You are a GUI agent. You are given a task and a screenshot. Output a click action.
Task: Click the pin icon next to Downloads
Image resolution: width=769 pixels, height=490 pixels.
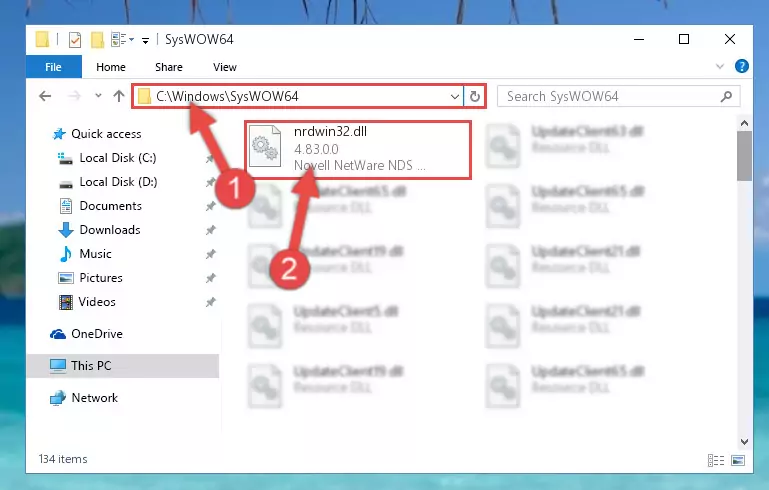210,230
